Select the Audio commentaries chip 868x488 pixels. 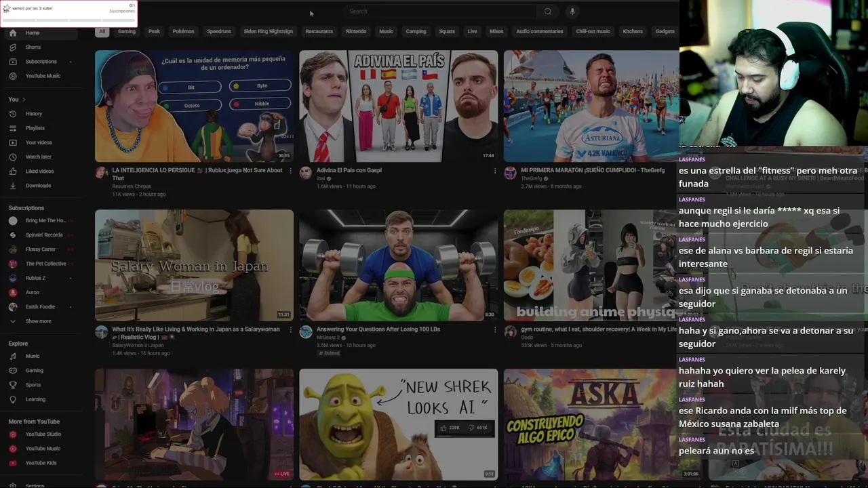(x=540, y=31)
